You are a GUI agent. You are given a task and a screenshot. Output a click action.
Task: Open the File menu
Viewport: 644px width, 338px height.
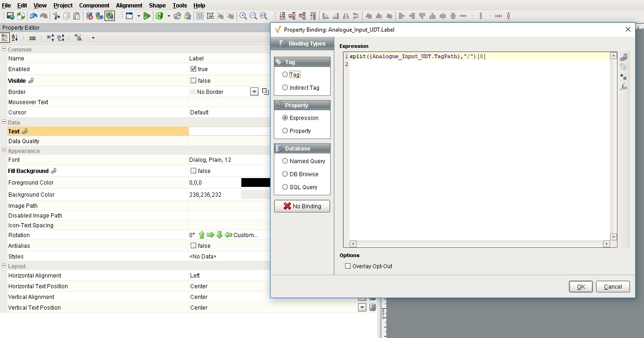(7, 6)
